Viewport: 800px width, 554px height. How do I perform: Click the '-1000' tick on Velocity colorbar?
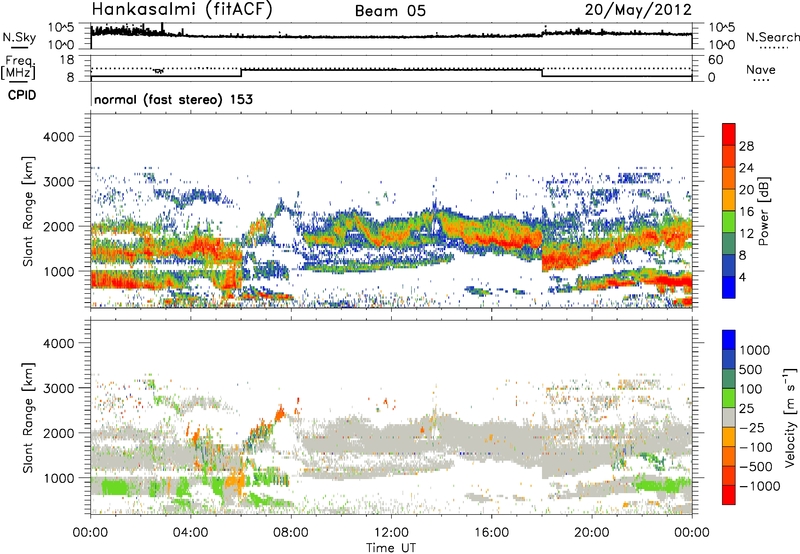(x=760, y=486)
